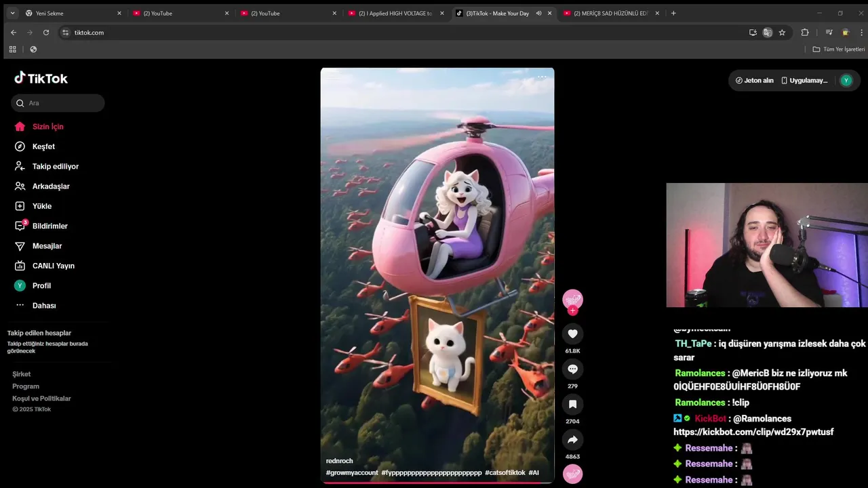Open the Sizin İçin home feed
This screenshot has width=868, height=488.
click(x=39, y=127)
